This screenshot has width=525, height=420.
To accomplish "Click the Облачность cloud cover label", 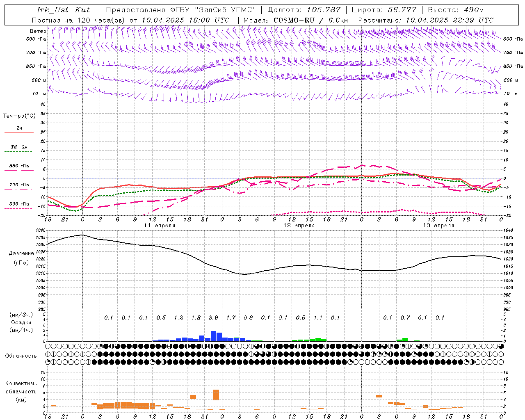I will (x=21, y=356).
